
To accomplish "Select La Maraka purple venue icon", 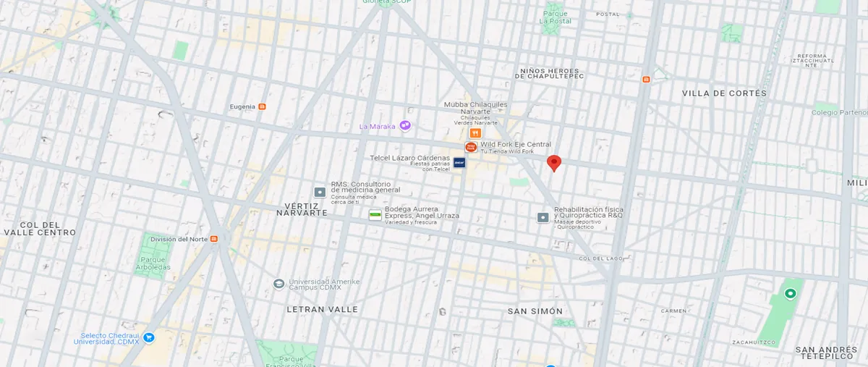I will (405, 125).
